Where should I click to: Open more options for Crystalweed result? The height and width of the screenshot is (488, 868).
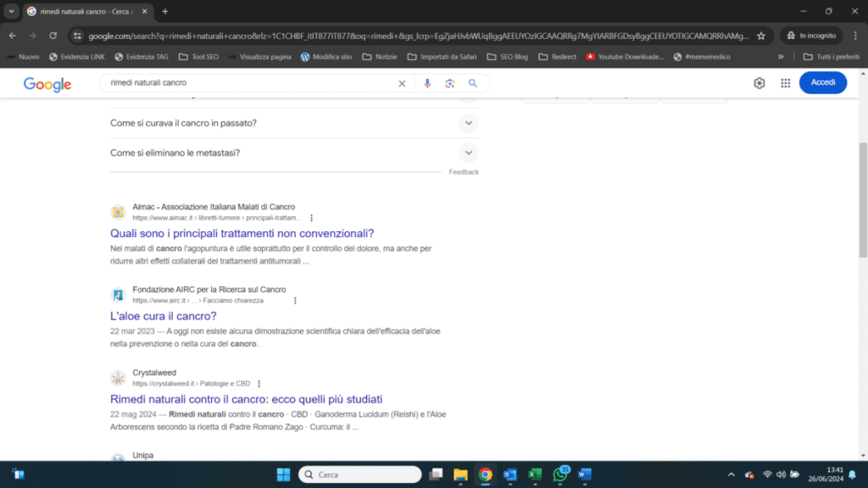coord(259,384)
